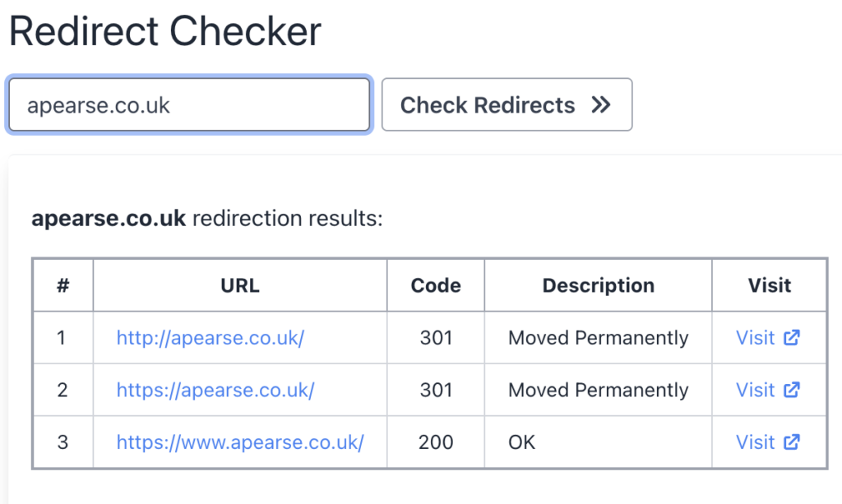842x504 pixels.
Task: Click the Visit text link in row 2
Action: click(755, 390)
